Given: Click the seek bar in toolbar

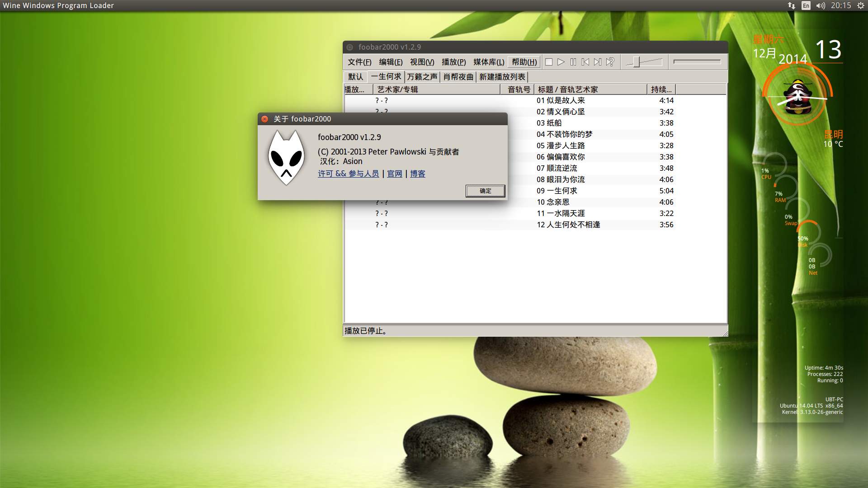Looking at the screenshot, I should point(697,61).
